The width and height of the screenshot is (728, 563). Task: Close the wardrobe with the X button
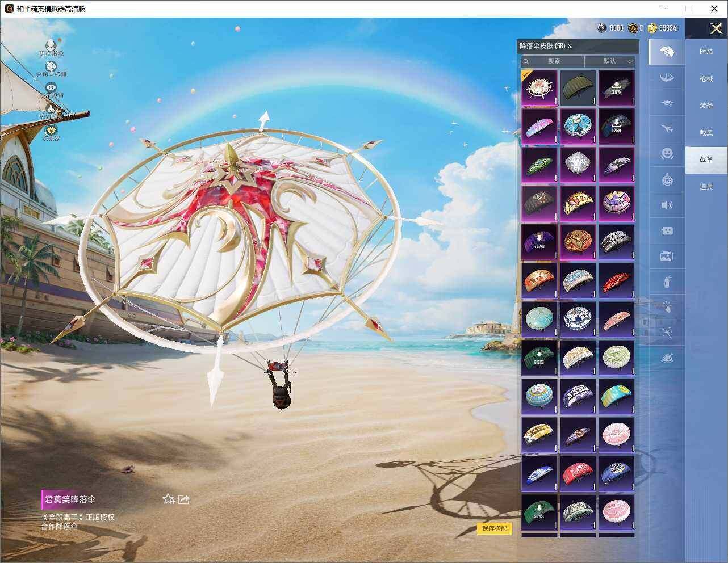pos(716,28)
